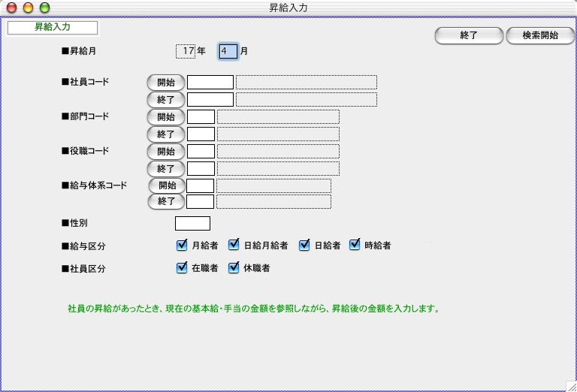This screenshot has width=577, height=392.
Task: Focus the 社員コード start code field
Action: (210, 83)
